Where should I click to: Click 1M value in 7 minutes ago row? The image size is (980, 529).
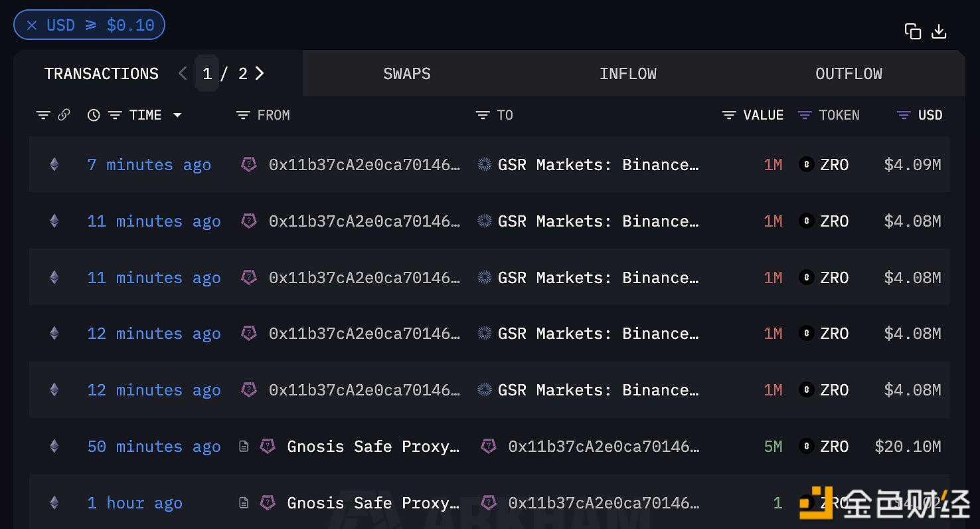point(773,165)
